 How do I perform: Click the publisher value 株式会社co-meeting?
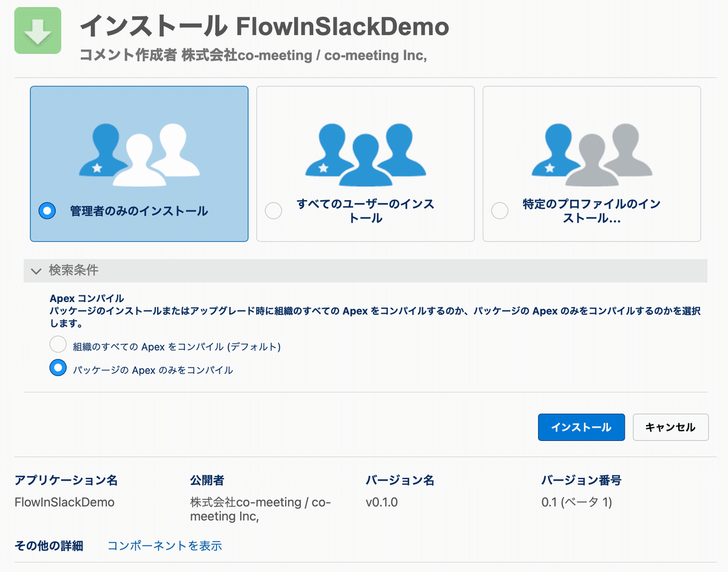(x=260, y=510)
